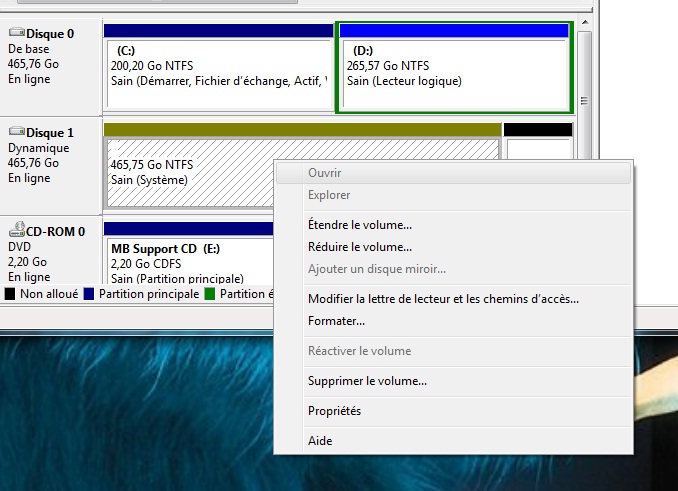Choose Réduire le volume from context menu

point(360,247)
